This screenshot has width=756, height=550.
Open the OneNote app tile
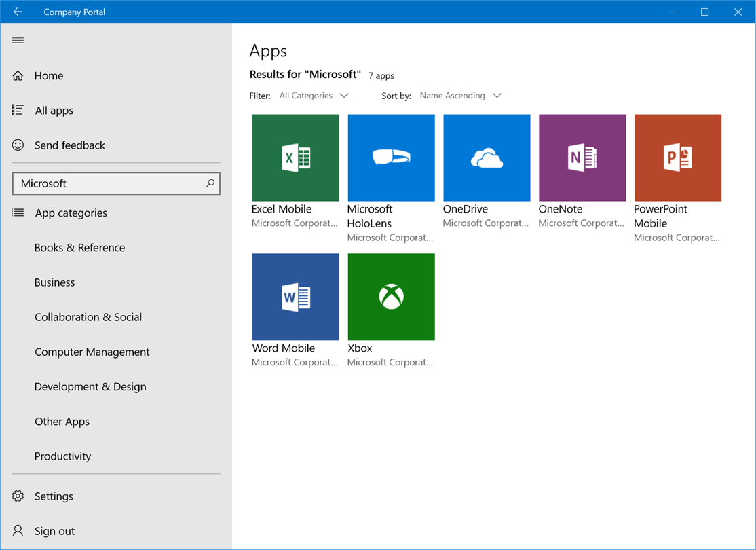[582, 158]
